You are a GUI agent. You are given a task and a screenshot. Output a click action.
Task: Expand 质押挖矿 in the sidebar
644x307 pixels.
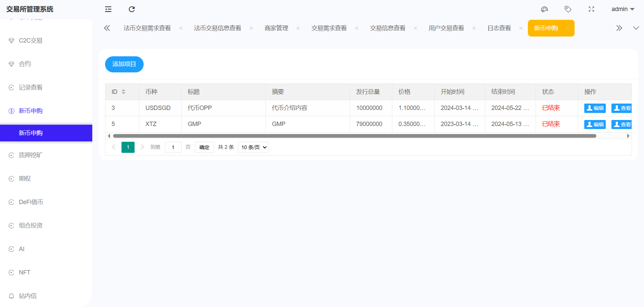[x=31, y=155]
